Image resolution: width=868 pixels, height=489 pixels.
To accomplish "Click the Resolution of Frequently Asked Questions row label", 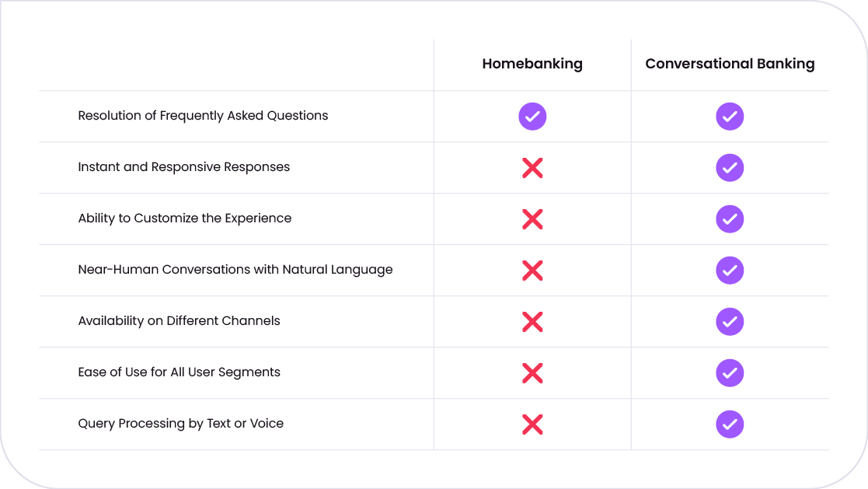I will (x=203, y=116).
